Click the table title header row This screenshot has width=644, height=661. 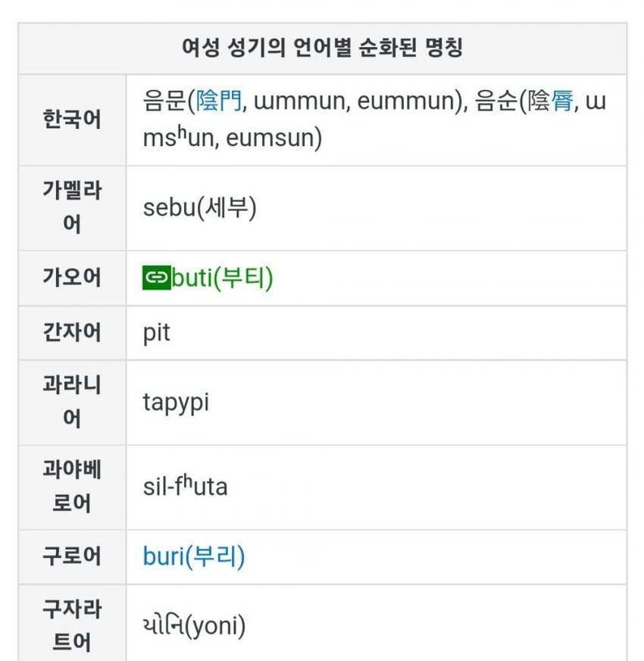(322, 49)
